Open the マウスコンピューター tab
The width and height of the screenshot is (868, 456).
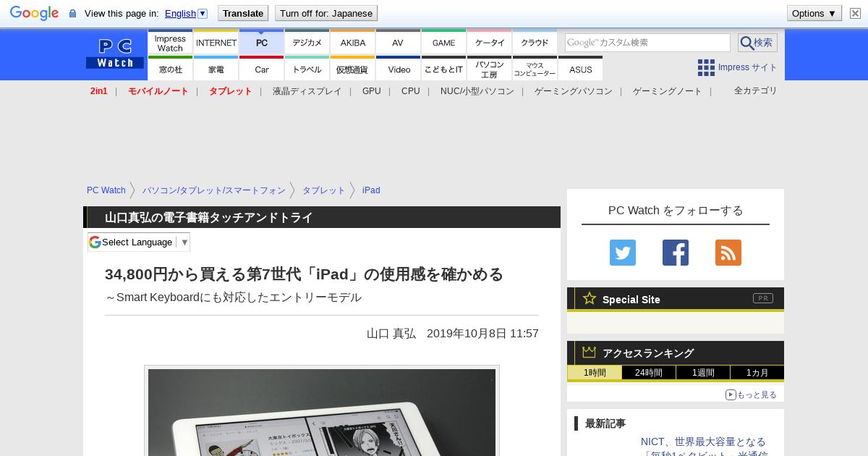[535, 69]
